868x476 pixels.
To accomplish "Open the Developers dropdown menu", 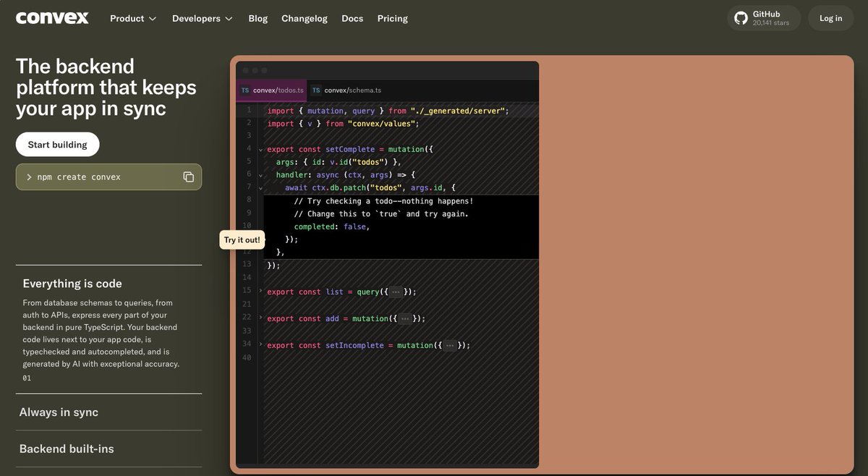I will [x=203, y=18].
